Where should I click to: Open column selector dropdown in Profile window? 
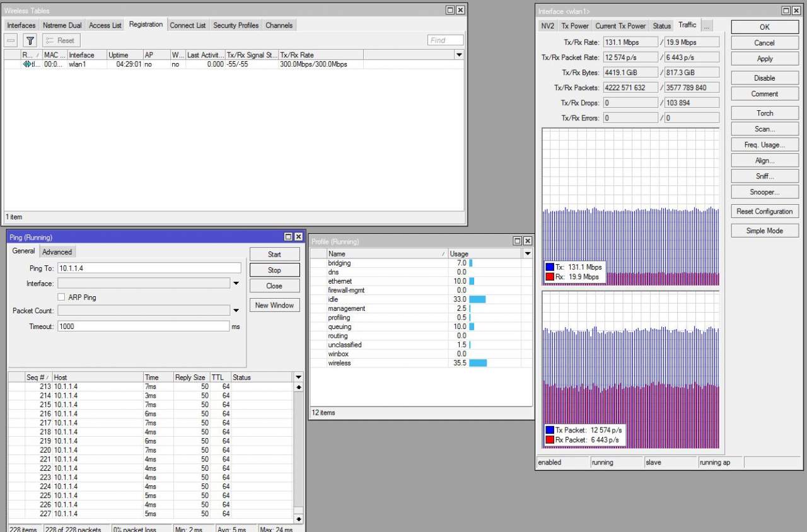click(527, 253)
